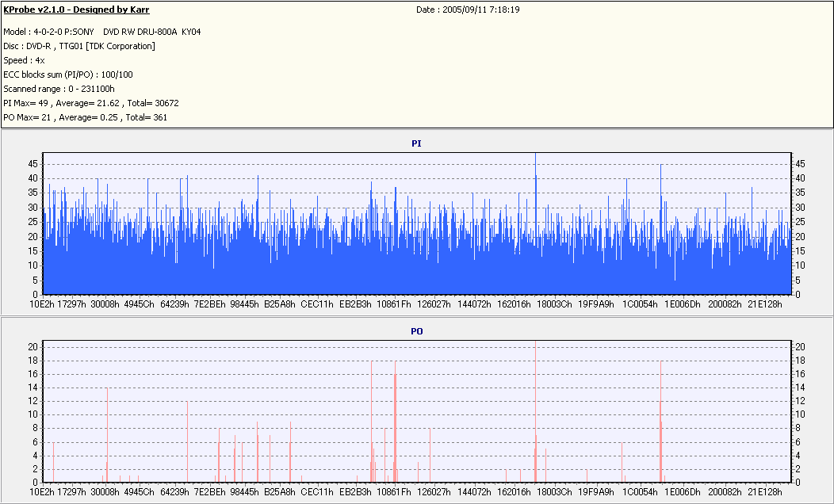The width and height of the screenshot is (834, 504).
Task: Click the PO spike of 14 near 30008h
Action: (x=108, y=435)
